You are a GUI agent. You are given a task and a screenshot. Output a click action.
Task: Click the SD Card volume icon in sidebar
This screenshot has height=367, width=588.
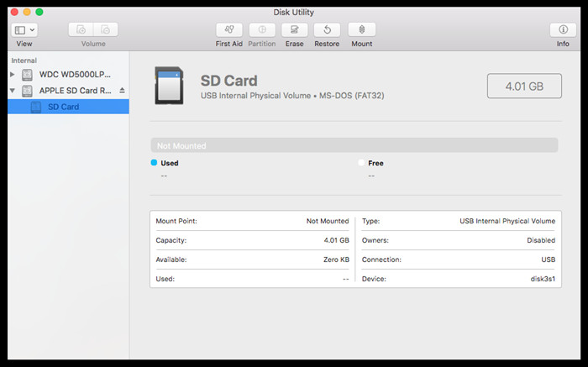coord(36,107)
